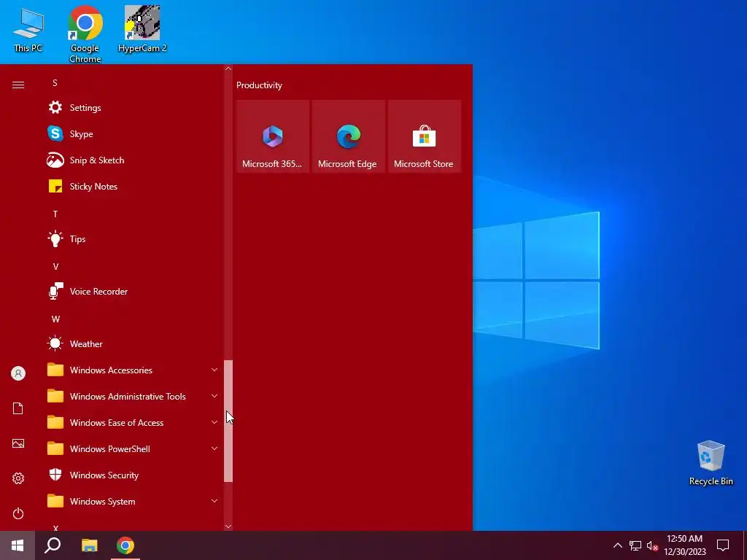The height and width of the screenshot is (560, 747).
Task: Select This PC desktop icon
Action: click(x=28, y=30)
